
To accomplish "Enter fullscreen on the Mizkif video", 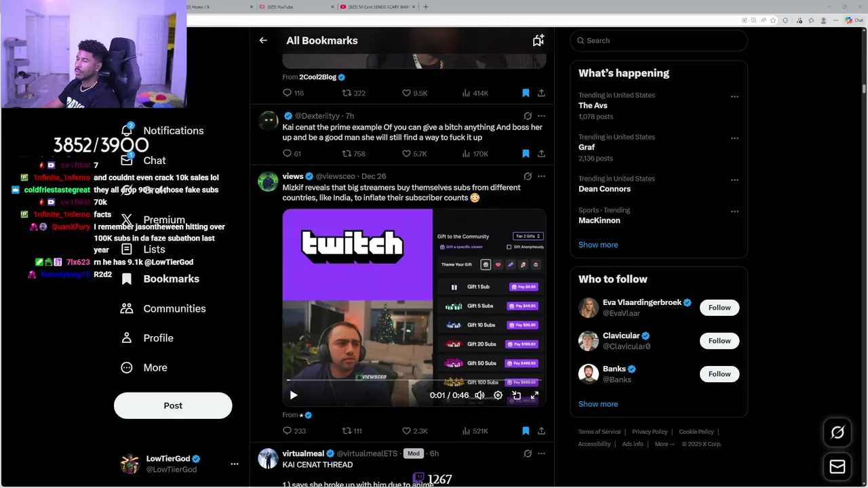I will tap(534, 395).
